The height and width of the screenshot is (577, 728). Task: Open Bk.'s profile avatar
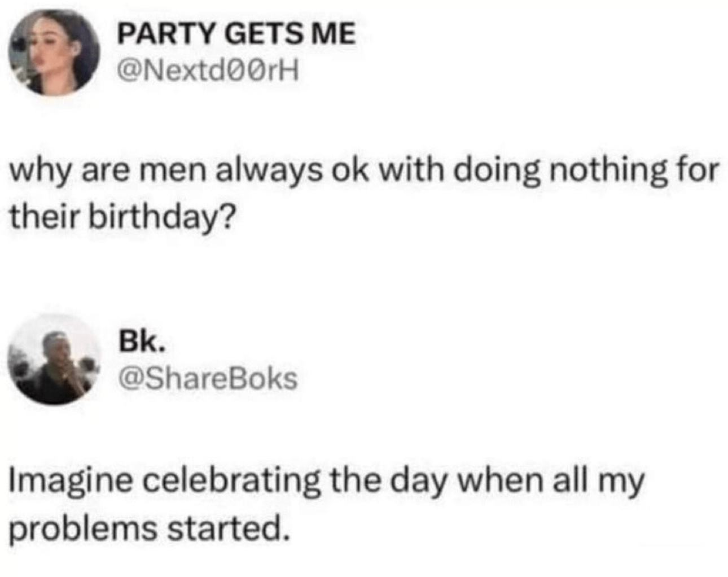[54, 359]
